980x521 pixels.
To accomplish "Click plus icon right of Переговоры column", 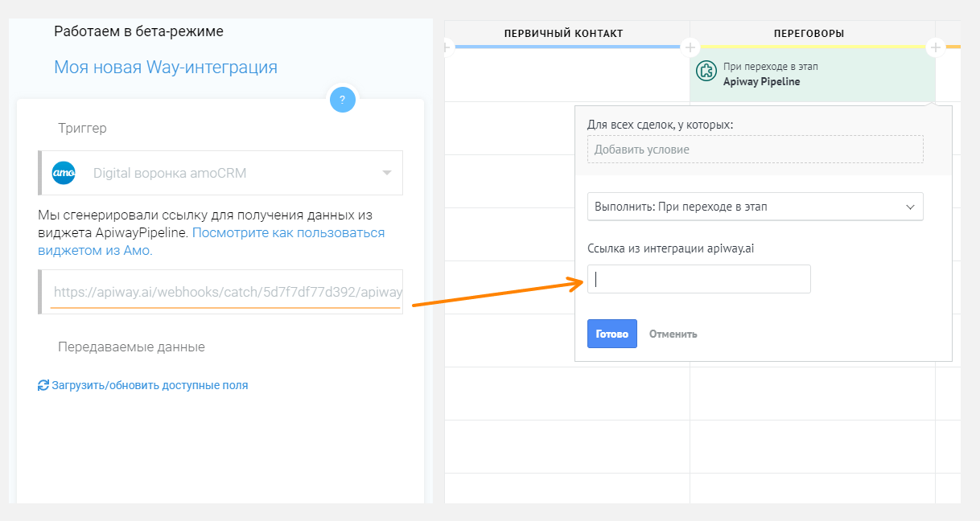I will tap(935, 47).
